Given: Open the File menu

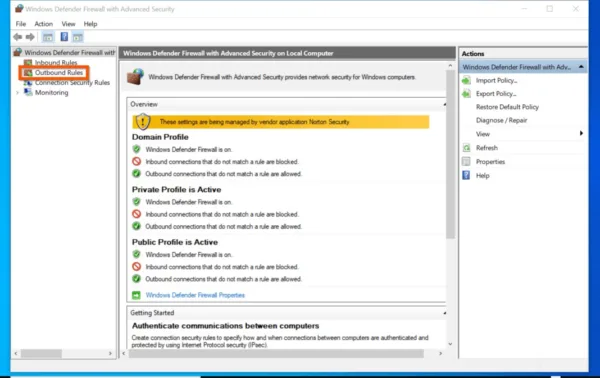Looking at the screenshot, I should pyautogui.click(x=21, y=24).
